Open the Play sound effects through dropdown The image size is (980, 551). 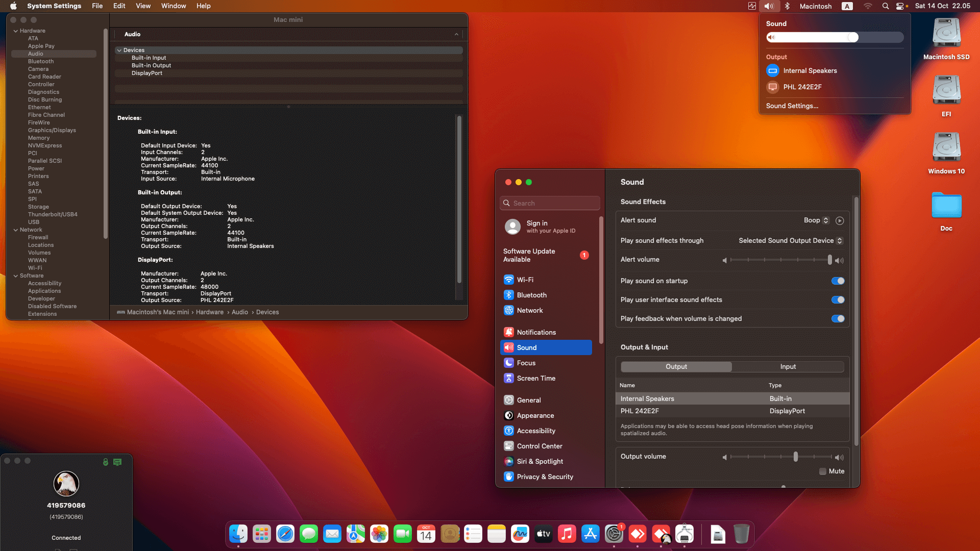coord(790,240)
